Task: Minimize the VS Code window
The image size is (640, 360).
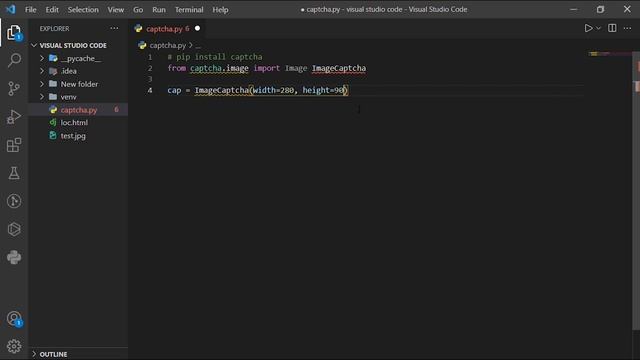Action: pyautogui.click(x=573, y=9)
